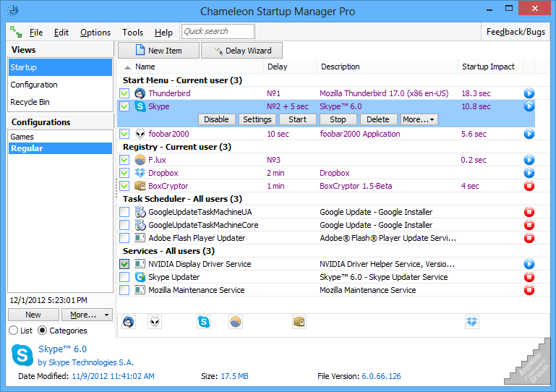Uncheck the Skype startup checkbox
Image resolution: width=556 pixels, height=392 pixels.
click(124, 106)
